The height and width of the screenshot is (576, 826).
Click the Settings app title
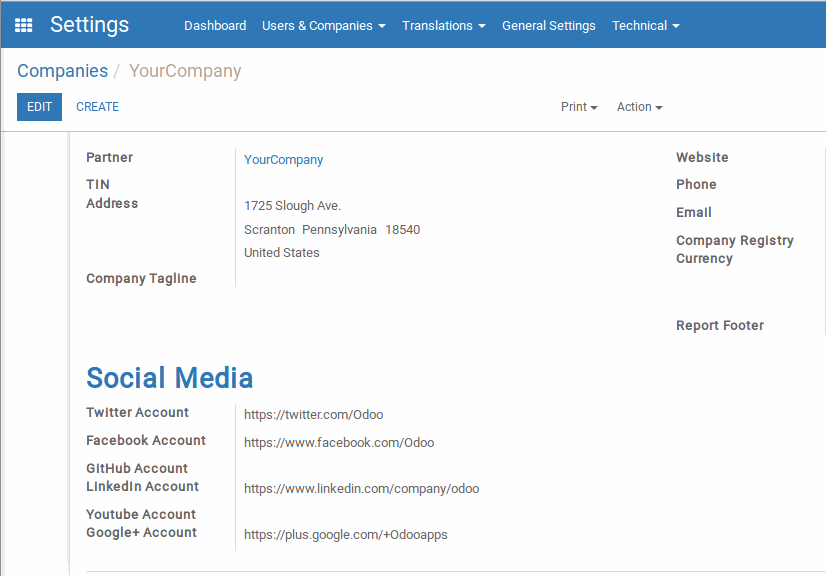(89, 25)
